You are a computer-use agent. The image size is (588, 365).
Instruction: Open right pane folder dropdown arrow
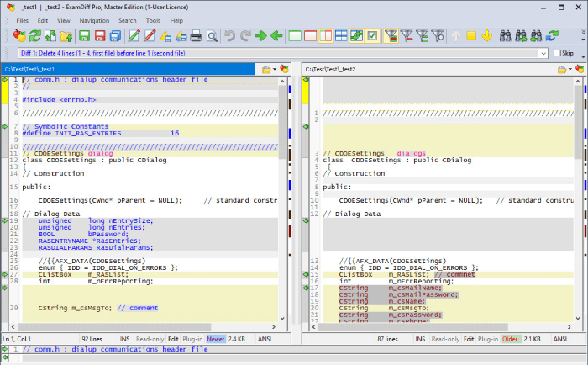coord(570,69)
